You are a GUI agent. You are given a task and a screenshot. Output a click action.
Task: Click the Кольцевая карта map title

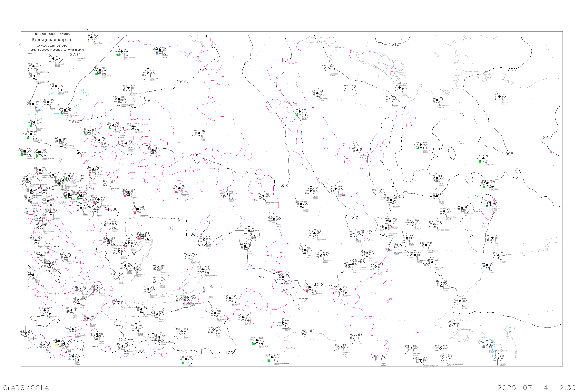pyautogui.click(x=51, y=40)
